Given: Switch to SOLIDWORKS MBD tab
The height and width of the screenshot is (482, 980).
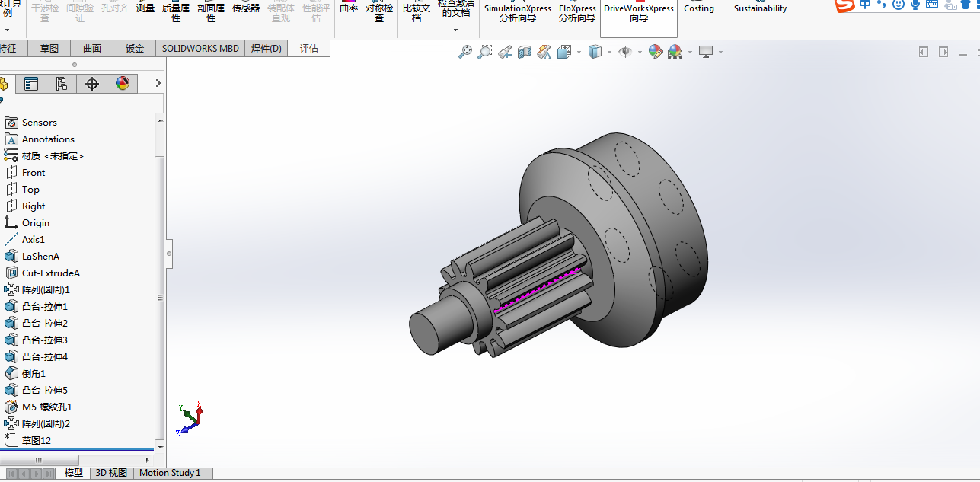Looking at the screenshot, I should [200, 49].
